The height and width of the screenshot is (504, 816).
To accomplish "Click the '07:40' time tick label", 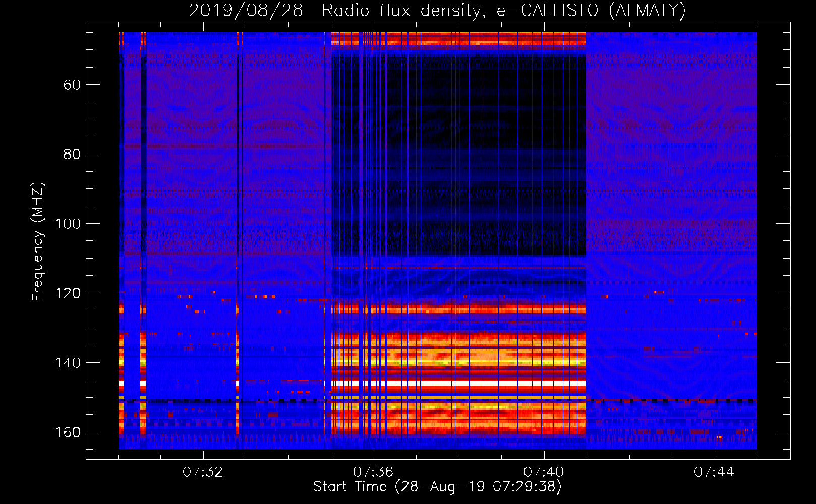I will pos(544,472).
